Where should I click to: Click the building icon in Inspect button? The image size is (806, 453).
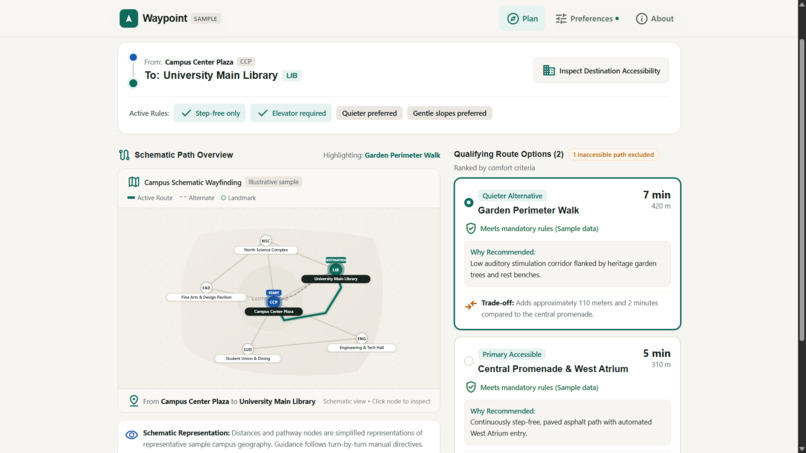(548, 70)
